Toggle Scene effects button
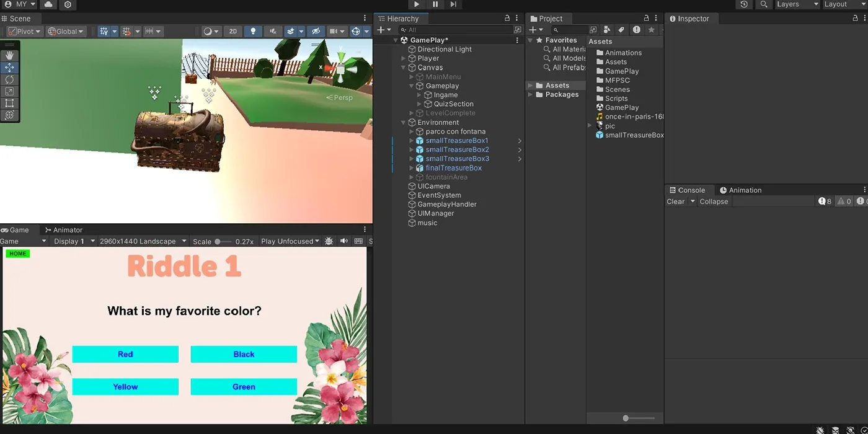 [x=290, y=31]
